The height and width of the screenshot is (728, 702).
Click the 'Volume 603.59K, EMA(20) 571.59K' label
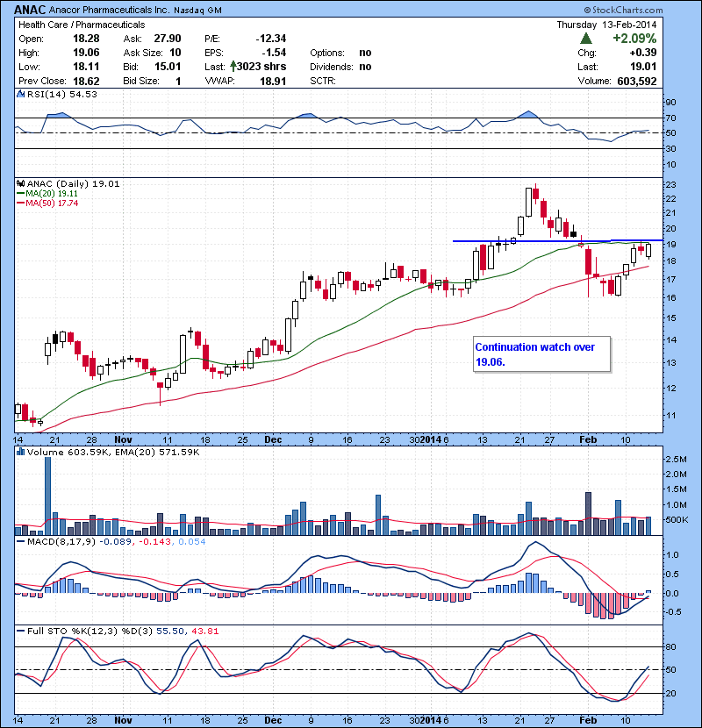point(113,452)
